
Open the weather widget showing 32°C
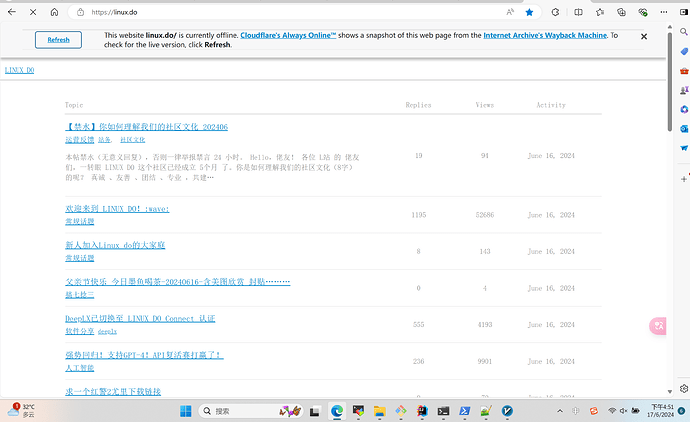[21, 411]
